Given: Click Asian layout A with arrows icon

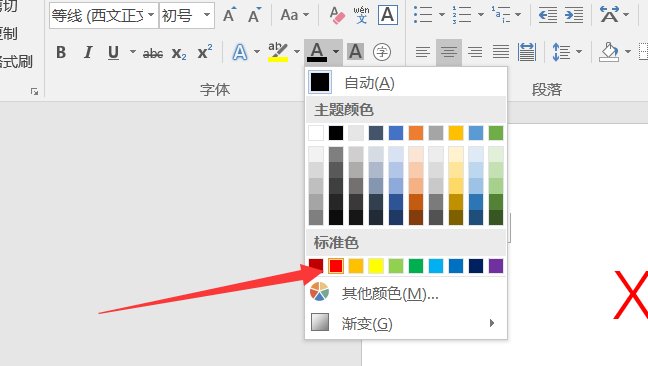Looking at the screenshot, I should tap(610, 15).
